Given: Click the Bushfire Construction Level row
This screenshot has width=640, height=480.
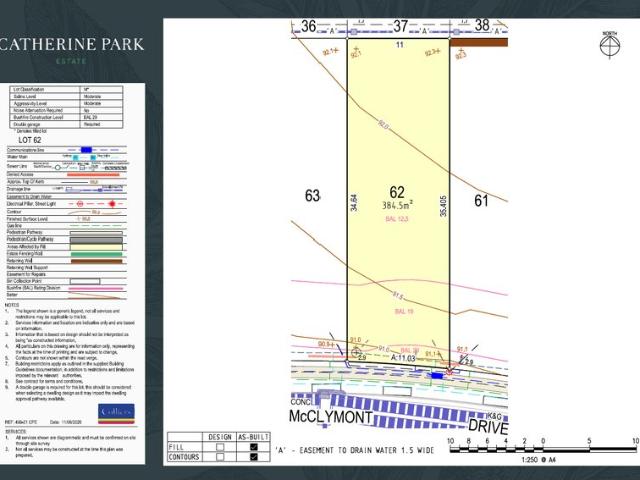Looking at the screenshot, I should pos(66,117).
